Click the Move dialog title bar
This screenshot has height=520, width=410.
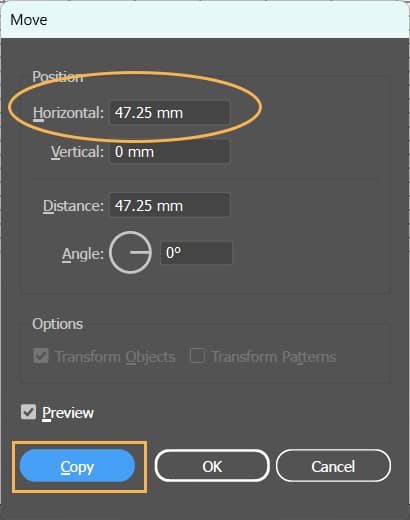(x=205, y=20)
